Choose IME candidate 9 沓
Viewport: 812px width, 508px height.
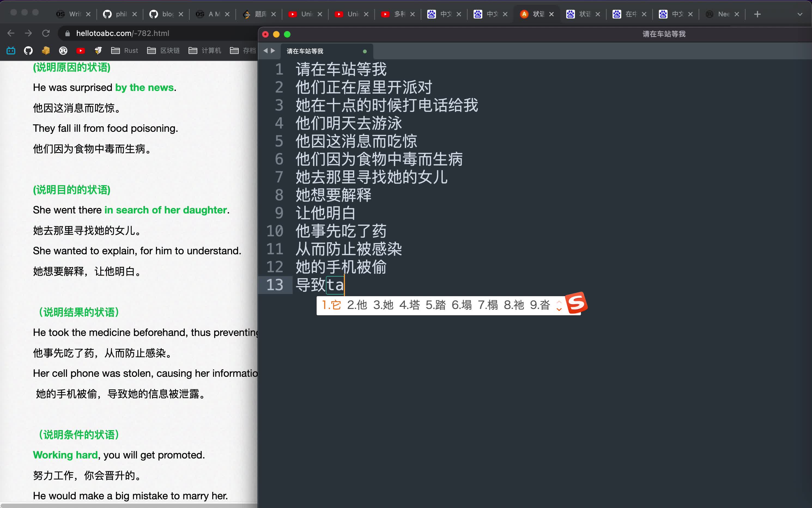(x=540, y=305)
